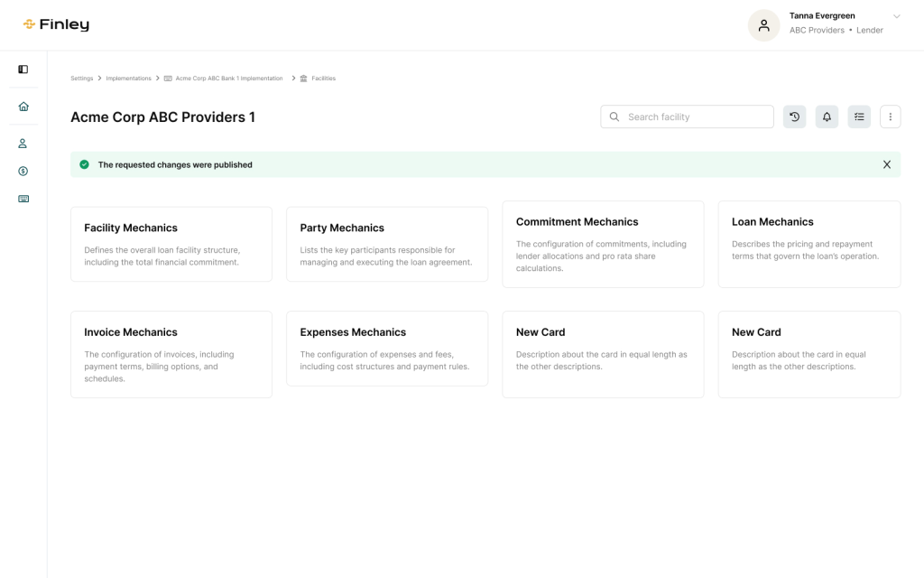
Task: Click the Search facility input field
Action: pos(695,117)
